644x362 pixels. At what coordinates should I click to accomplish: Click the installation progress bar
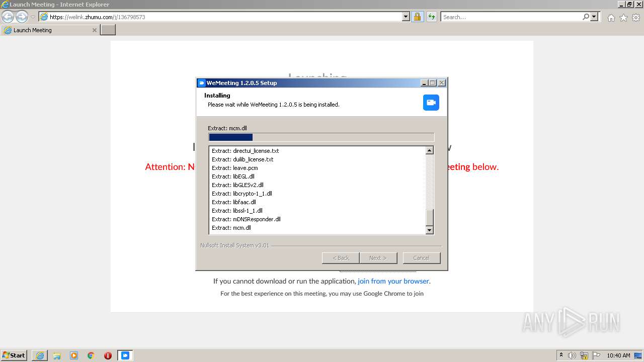[x=321, y=137]
